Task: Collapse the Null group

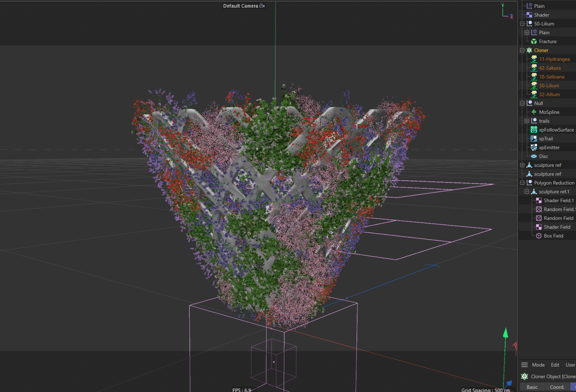Action: click(x=522, y=103)
